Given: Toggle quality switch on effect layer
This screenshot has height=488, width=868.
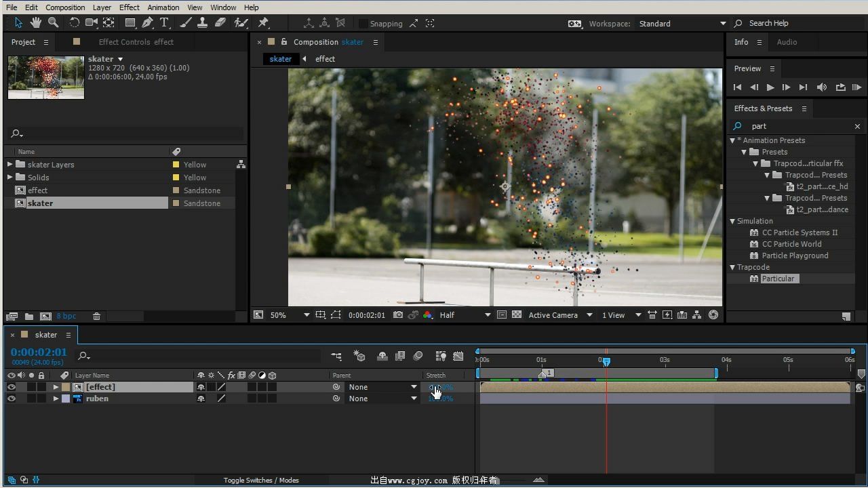Looking at the screenshot, I should click(221, 387).
